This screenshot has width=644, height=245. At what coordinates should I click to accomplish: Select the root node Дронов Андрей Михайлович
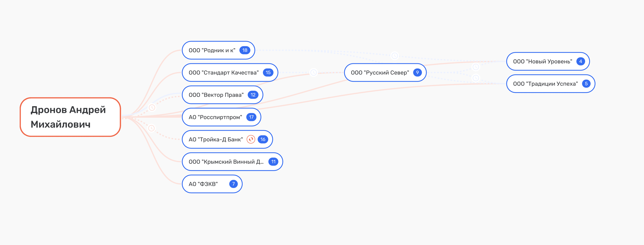coord(70,117)
